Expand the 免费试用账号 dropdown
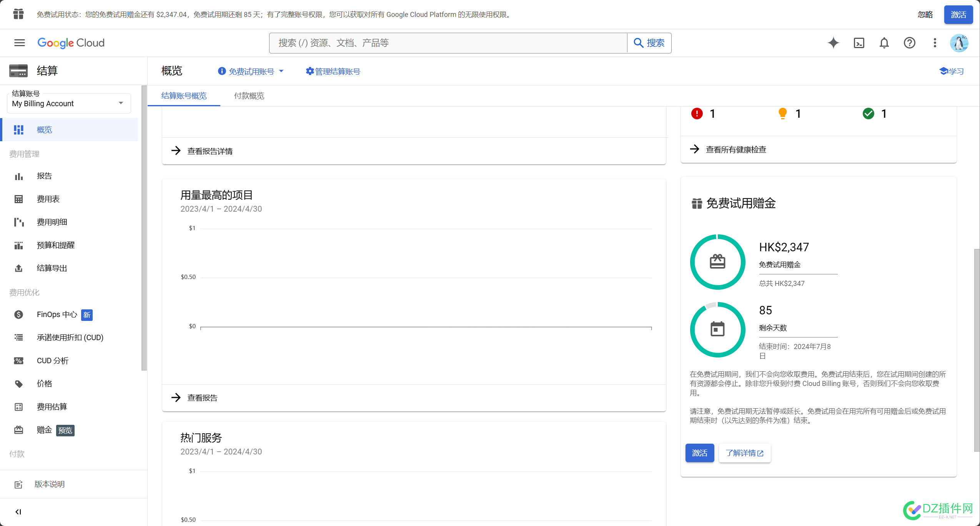The image size is (980, 526). (x=251, y=72)
